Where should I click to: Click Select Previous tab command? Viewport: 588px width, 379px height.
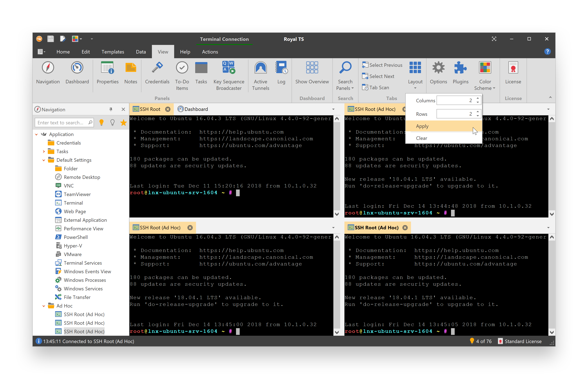tap(382, 65)
